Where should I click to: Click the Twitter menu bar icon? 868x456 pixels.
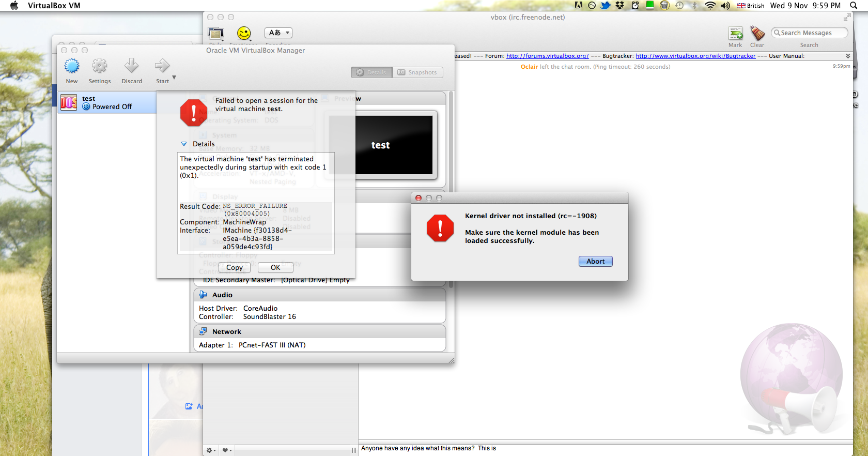605,5
